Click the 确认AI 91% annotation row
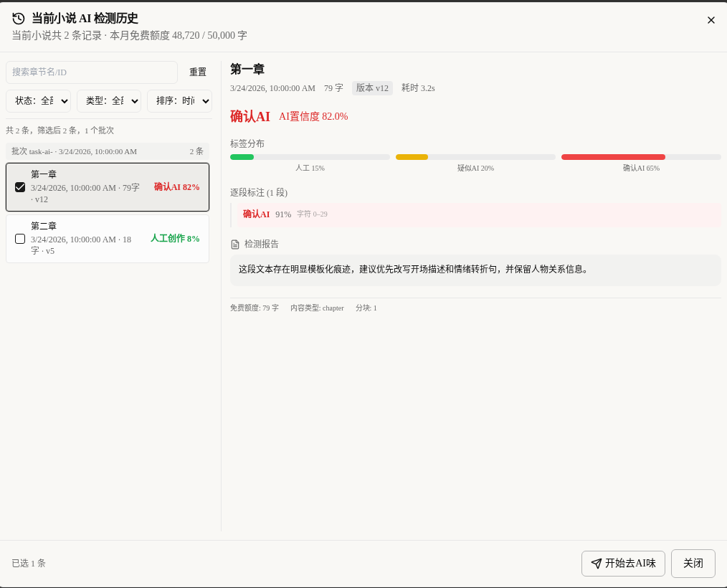Screen dimensions: 727x588 475,214
